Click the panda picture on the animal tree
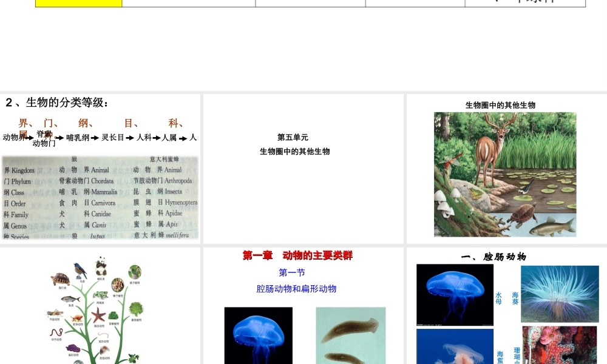The height and width of the screenshot is (364, 607). [101, 266]
